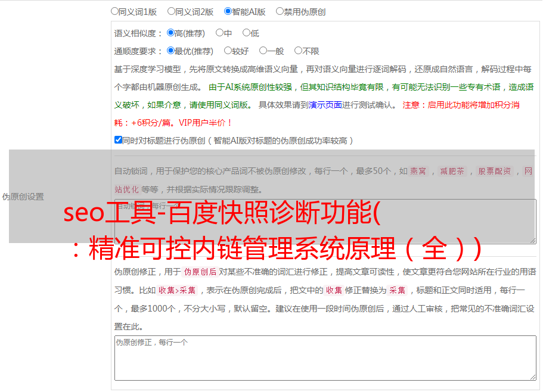Click the 收集>采集 example tag
The image size is (543, 392).
[x=177, y=290]
